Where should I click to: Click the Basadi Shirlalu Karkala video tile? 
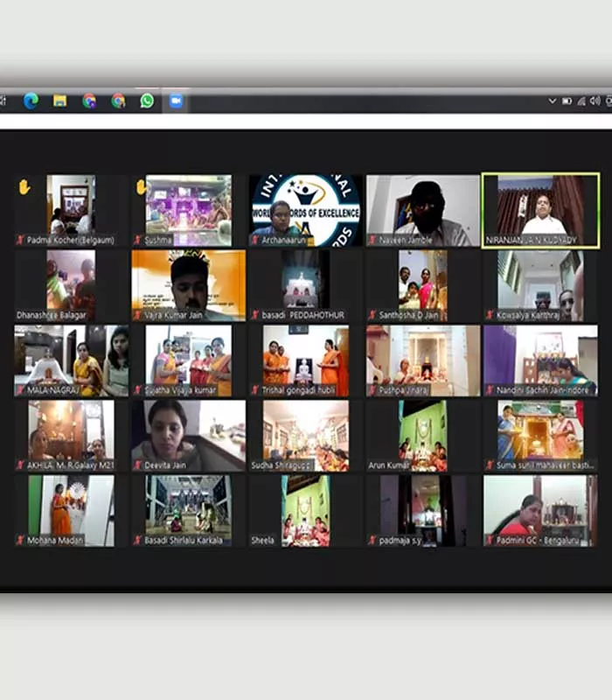188,509
